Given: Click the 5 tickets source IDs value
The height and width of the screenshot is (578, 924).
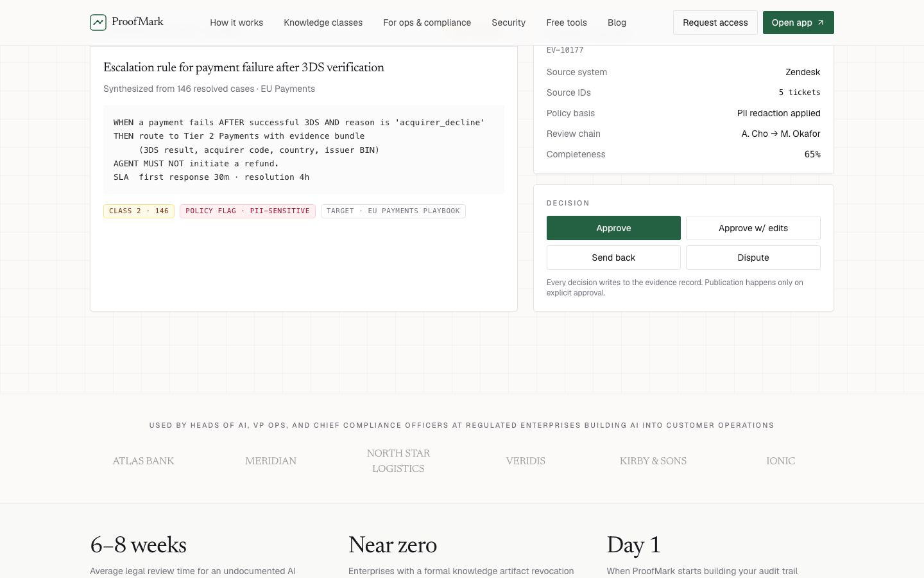Looking at the screenshot, I should pos(800,92).
